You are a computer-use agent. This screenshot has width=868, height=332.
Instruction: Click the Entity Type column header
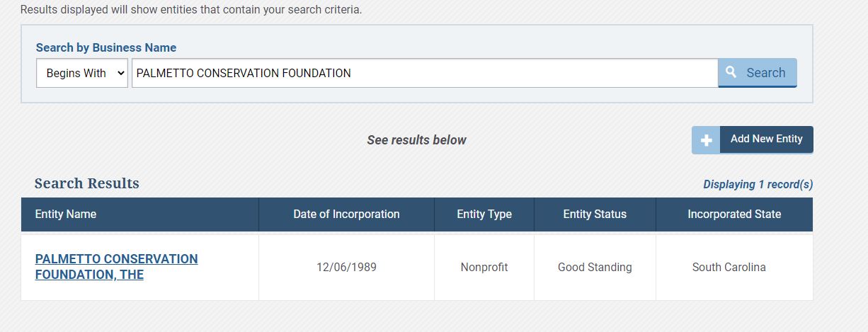pos(484,214)
